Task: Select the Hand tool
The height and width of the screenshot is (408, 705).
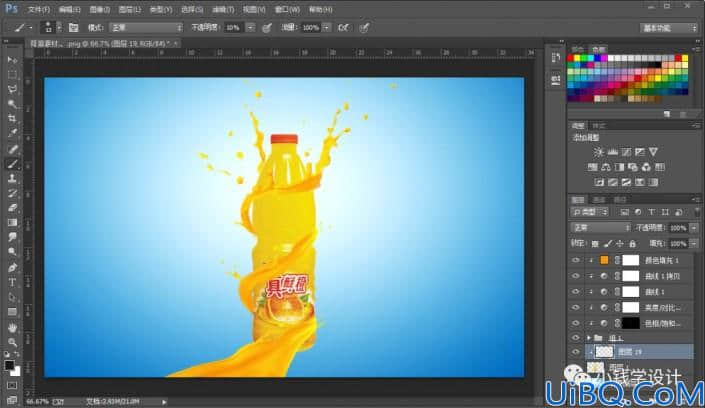Action: [x=12, y=328]
